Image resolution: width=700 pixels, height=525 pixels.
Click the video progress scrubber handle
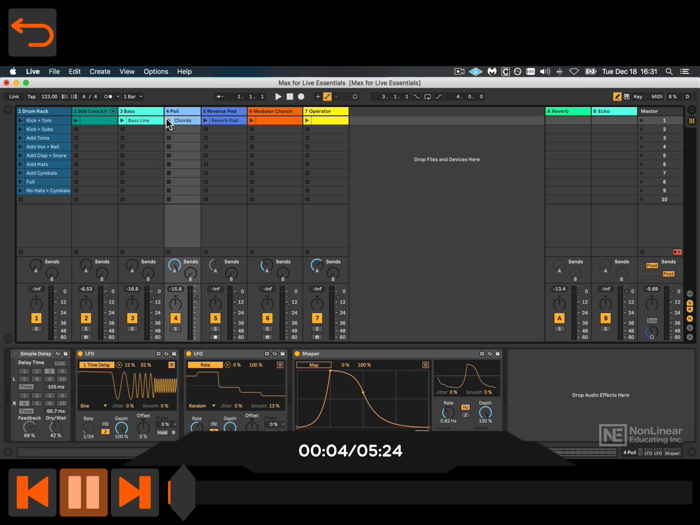183,492
